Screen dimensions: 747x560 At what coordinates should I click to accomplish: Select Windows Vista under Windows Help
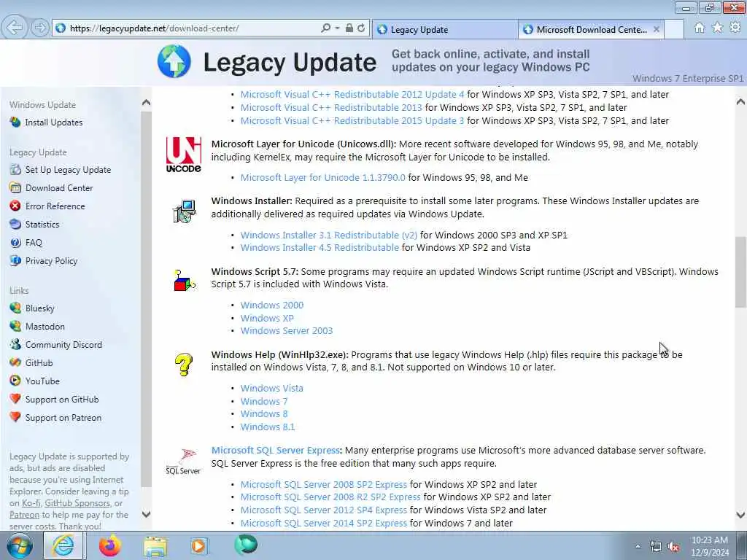pyautogui.click(x=272, y=388)
